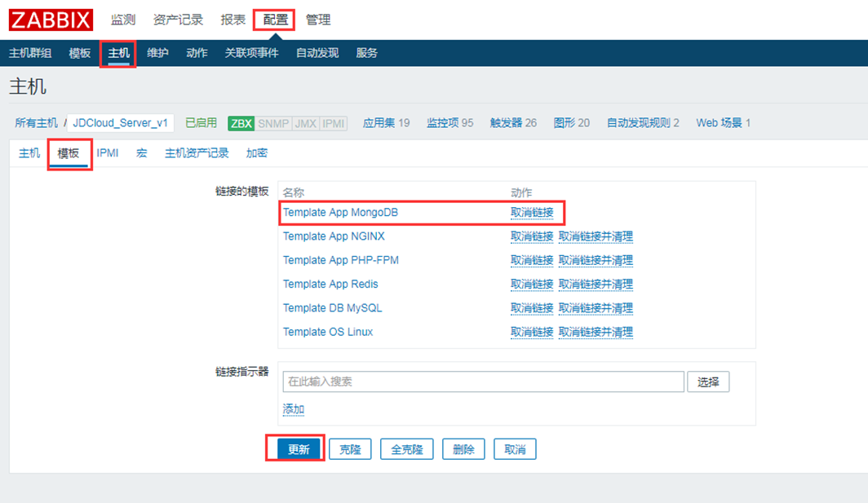Switch to the IPMI form tab

pos(108,153)
